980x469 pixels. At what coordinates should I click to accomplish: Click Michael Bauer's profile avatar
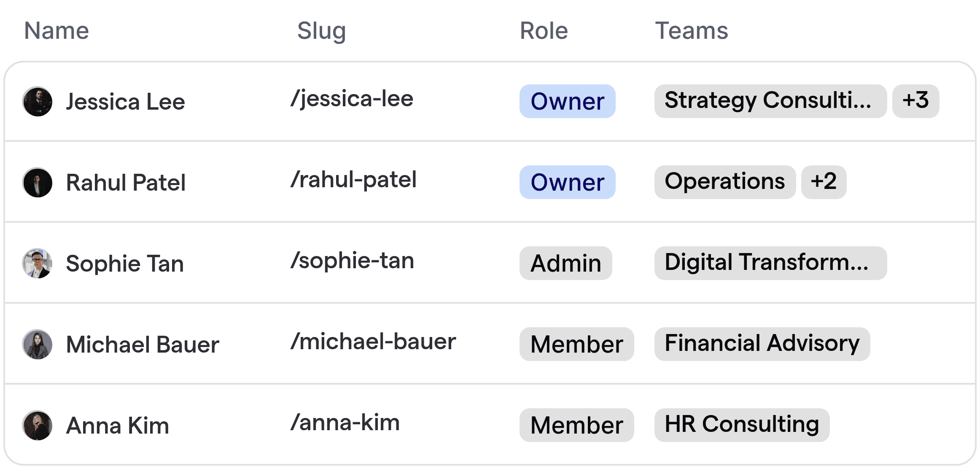[x=38, y=344]
